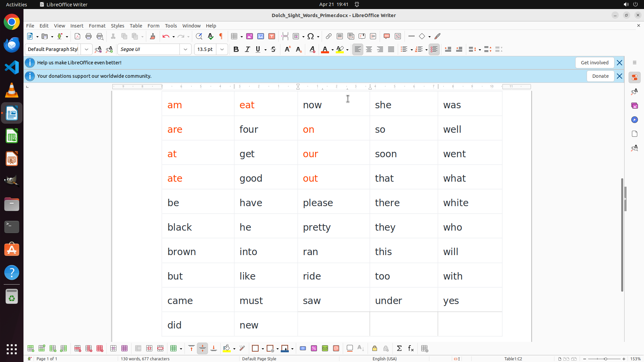Expand the font size dropdown
This screenshot has width=644, height=362.
click(222, 49)
